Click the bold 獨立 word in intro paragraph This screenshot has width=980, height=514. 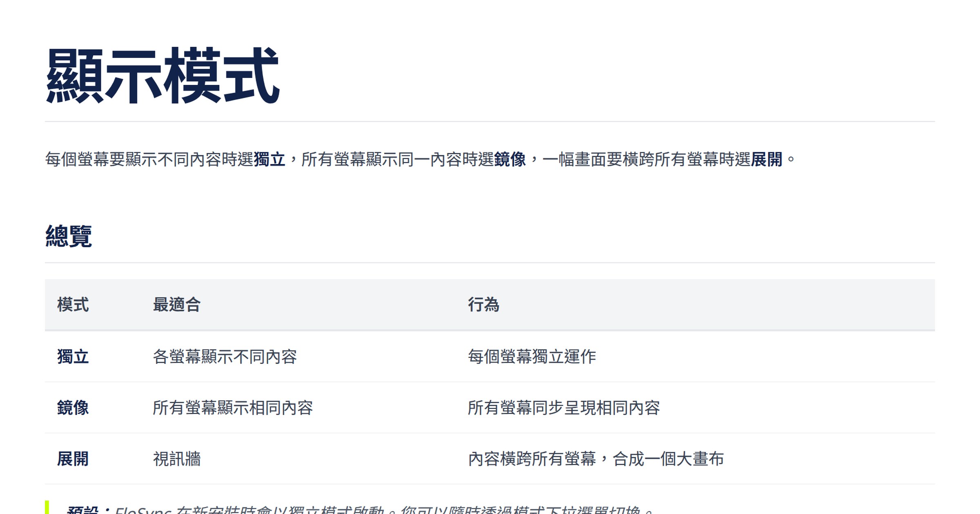point(269,159)
